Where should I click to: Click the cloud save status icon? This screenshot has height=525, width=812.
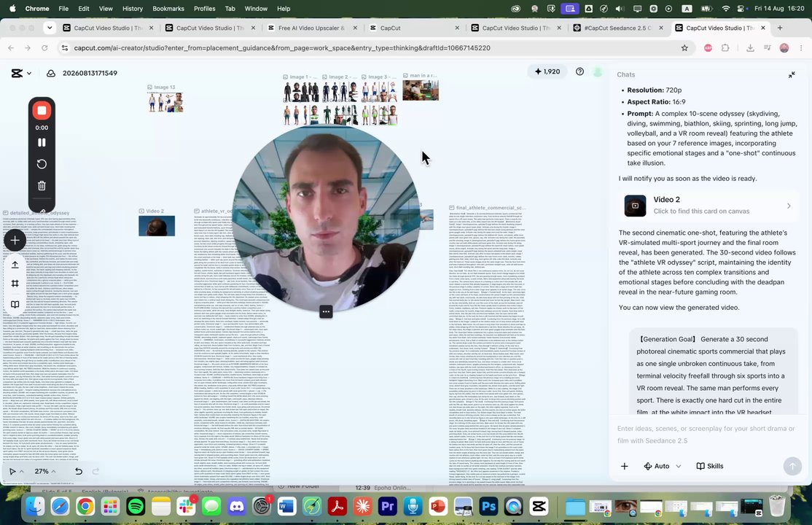[x=51, y=73]
